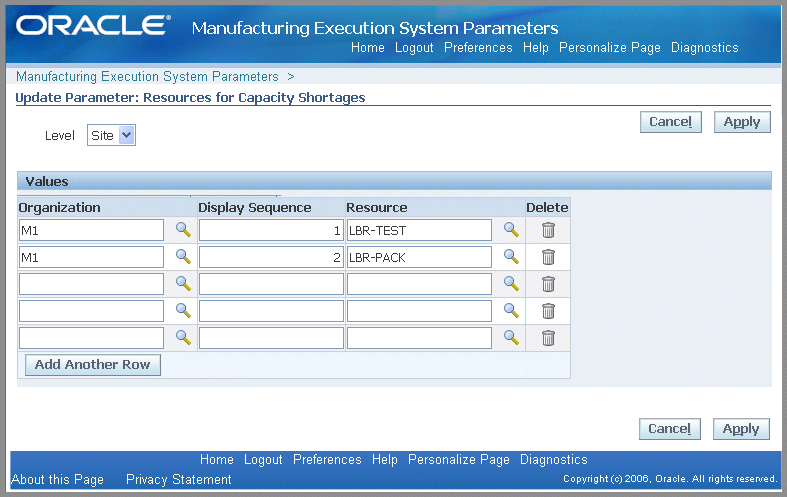
Task: Add Another Row to the table
Action: [92, 364]
